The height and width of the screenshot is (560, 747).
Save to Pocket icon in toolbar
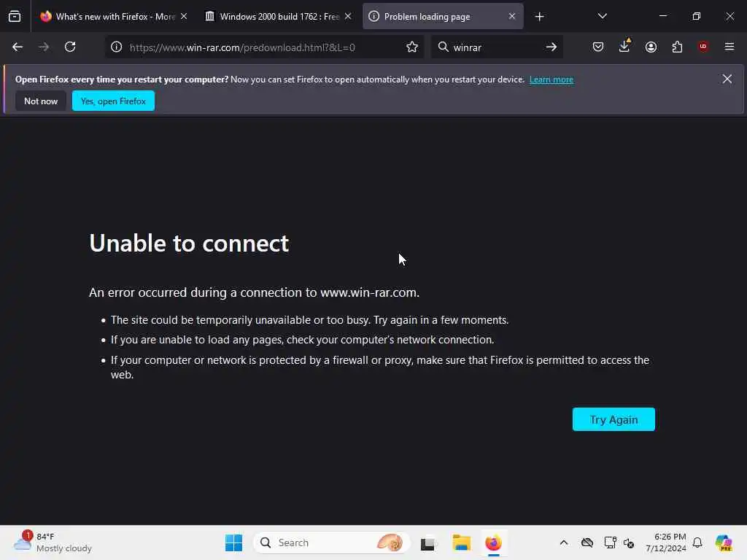point(598,47)
